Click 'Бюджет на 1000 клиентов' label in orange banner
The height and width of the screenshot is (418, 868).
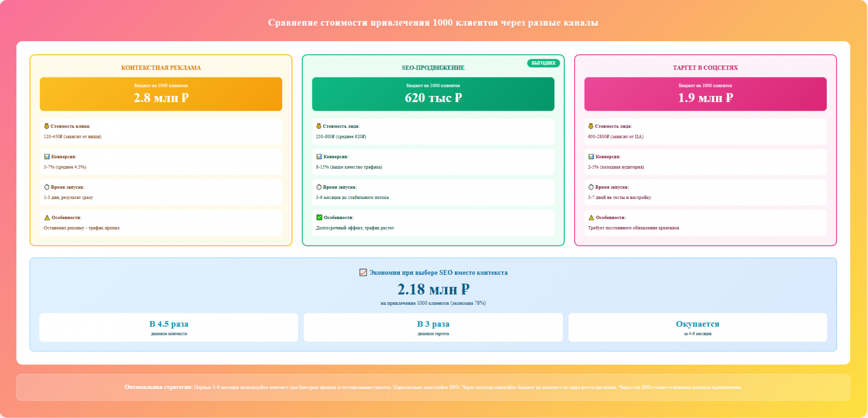pos(161,86)
